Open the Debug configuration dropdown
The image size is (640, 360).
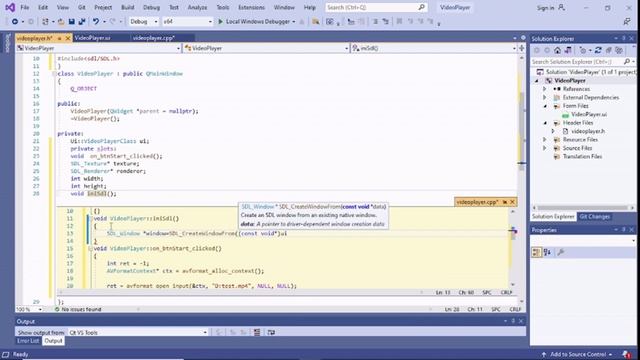pyautogui.click(x=144, y=22)
